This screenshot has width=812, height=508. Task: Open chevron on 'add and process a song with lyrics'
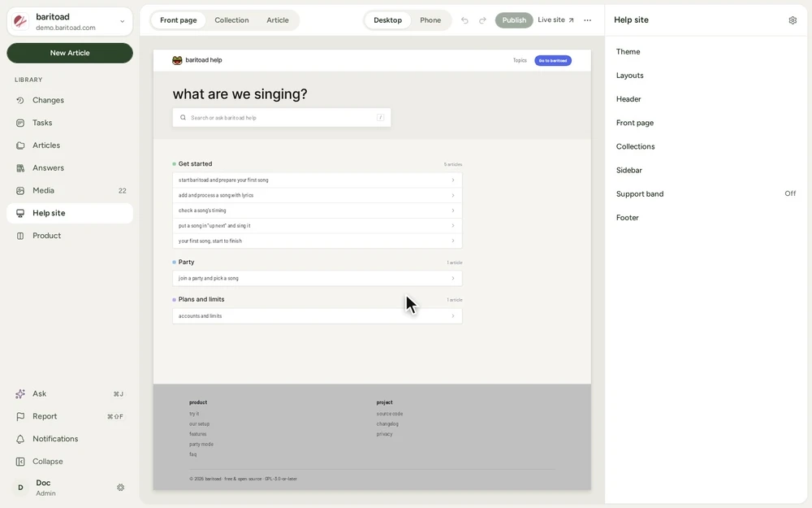(452, 195)
